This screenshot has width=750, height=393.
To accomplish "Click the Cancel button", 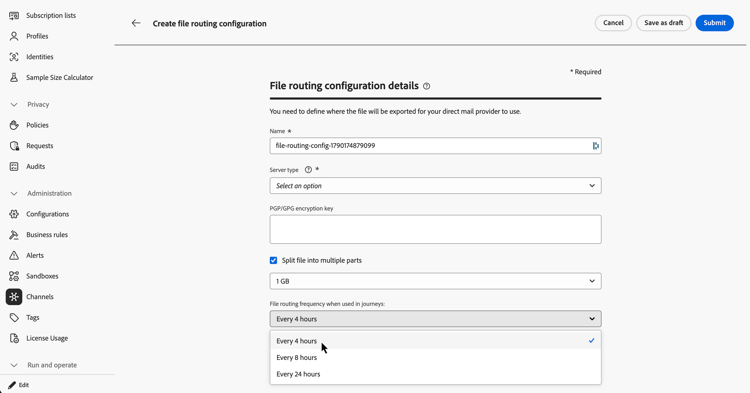I will (x=613, y=23).
